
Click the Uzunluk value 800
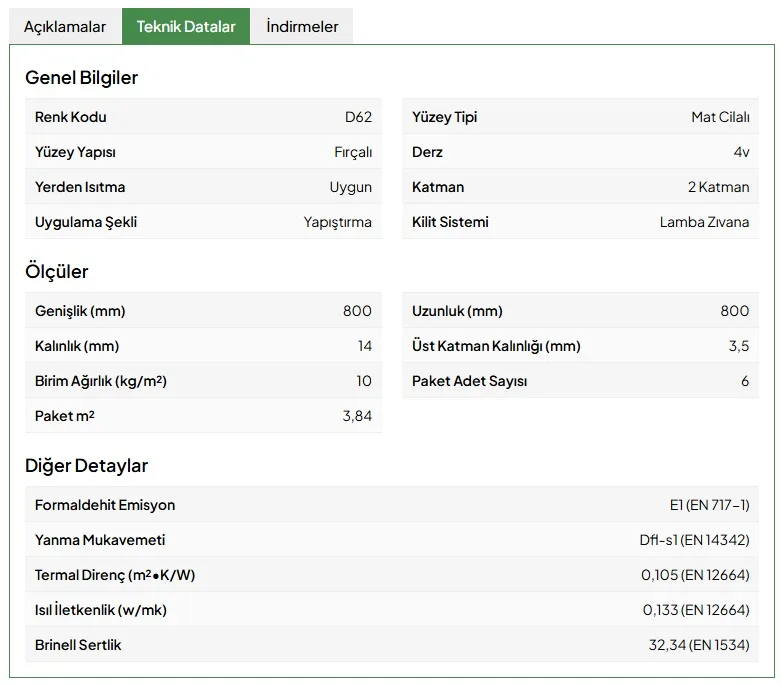pos(735,311)
